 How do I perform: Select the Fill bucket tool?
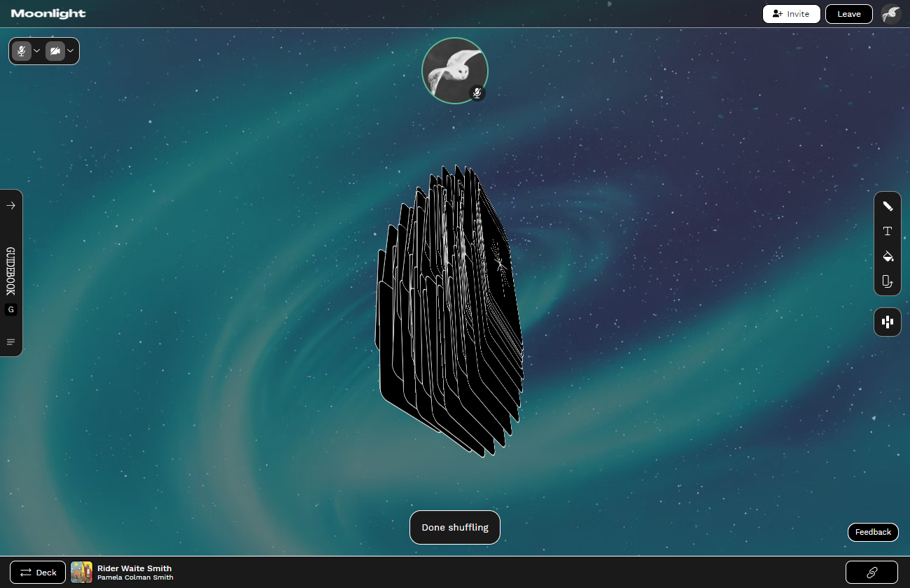[887, 256]
